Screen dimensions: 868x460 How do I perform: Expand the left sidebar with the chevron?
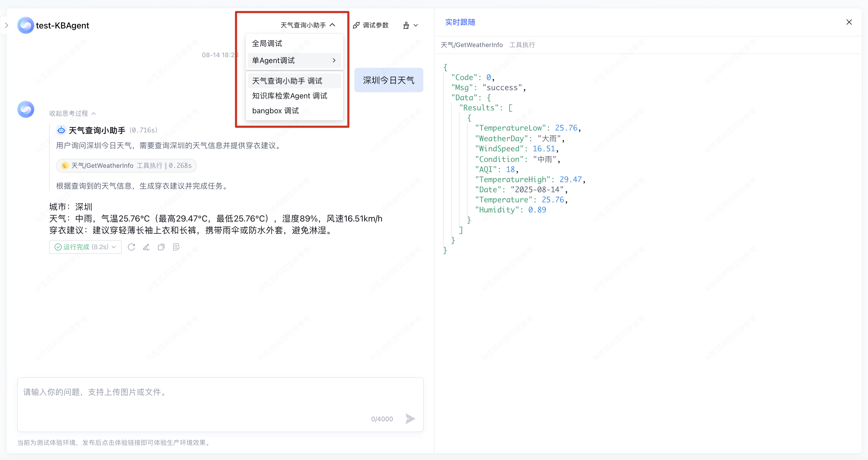[x=6, y=25]
